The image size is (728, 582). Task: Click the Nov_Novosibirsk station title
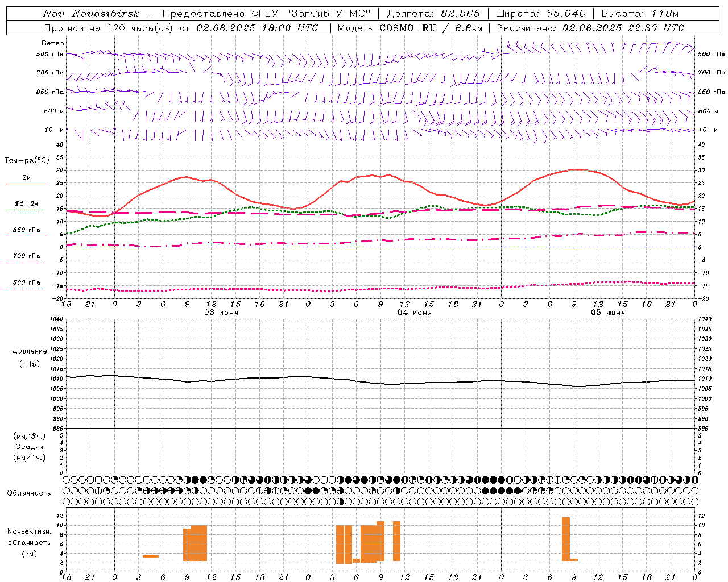click(x=92, y=14)
